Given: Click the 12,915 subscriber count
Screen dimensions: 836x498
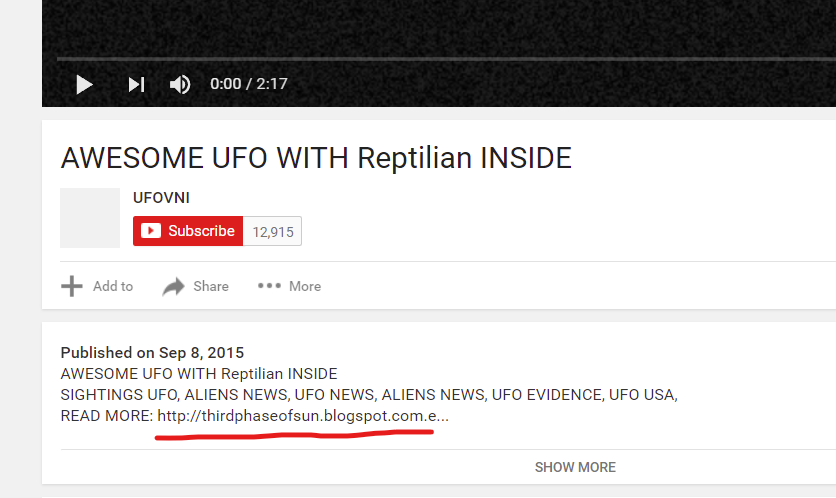Looking at the screenshot, I should [x=273, y=231].
